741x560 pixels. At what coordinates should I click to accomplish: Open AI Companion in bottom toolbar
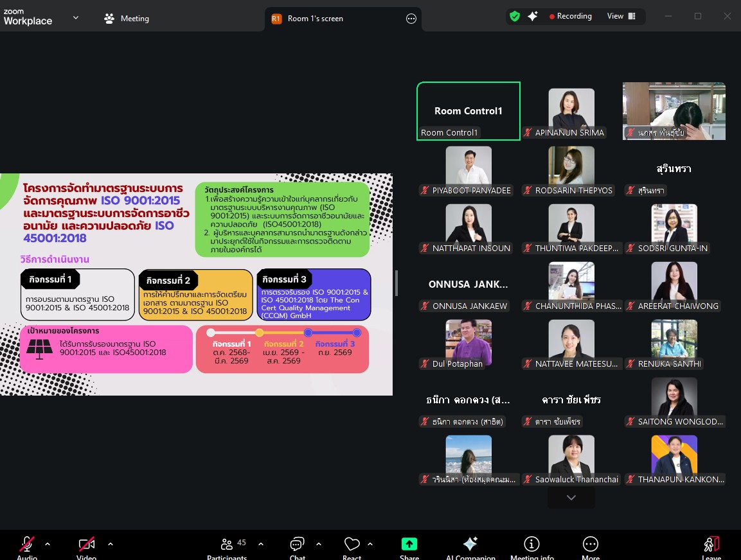click(x=470, y=545)
